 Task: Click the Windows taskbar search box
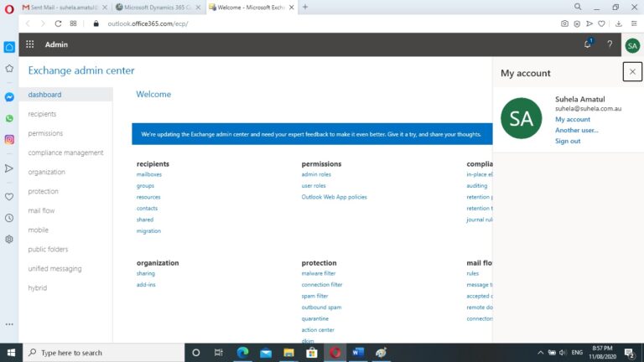tap(103, 353)
